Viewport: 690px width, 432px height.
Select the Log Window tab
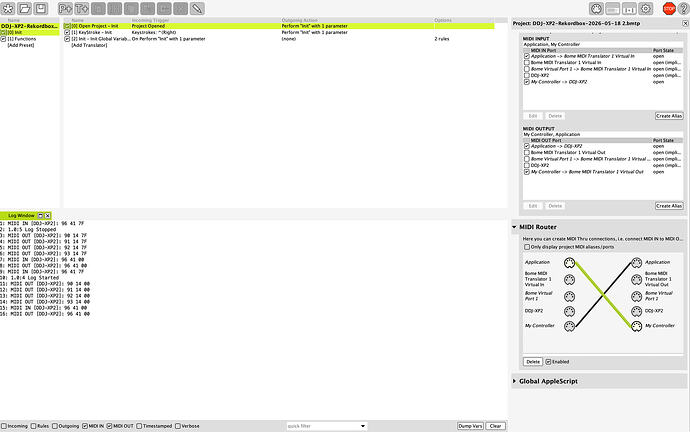[x=21, y=216]
